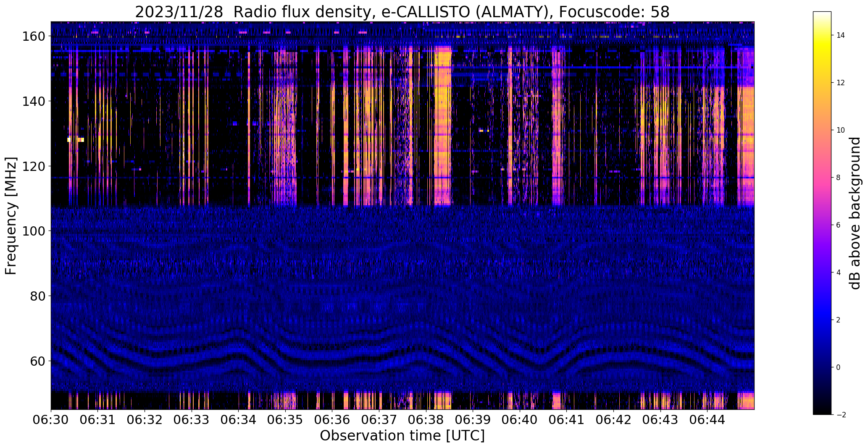
Task: Click the 06:36 time tick label
Action: [x=332, y=419]
